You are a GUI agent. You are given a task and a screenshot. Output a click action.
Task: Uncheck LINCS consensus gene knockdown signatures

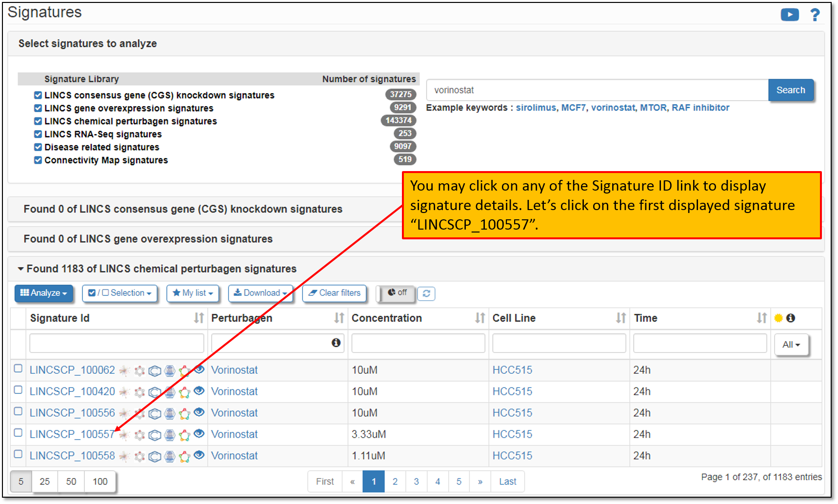38,95
